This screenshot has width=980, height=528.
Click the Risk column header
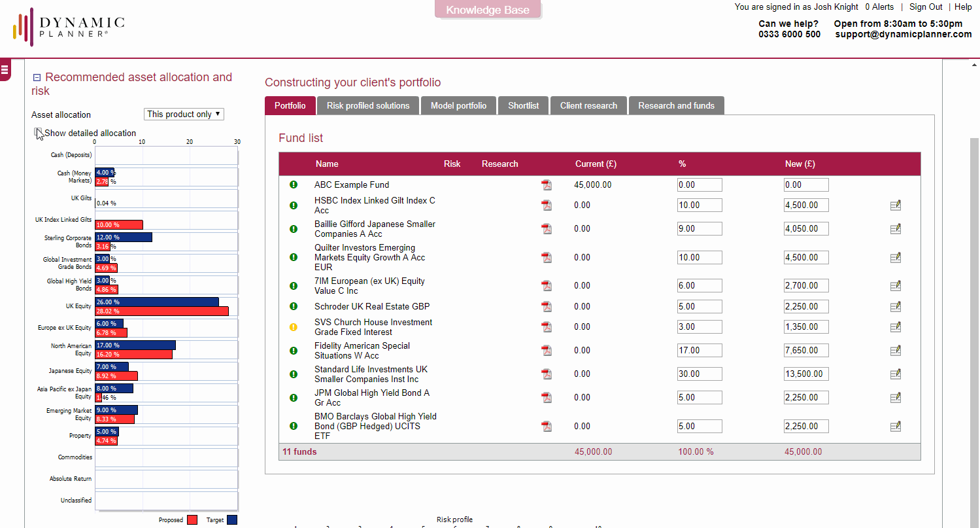click(x=452, y=164)
